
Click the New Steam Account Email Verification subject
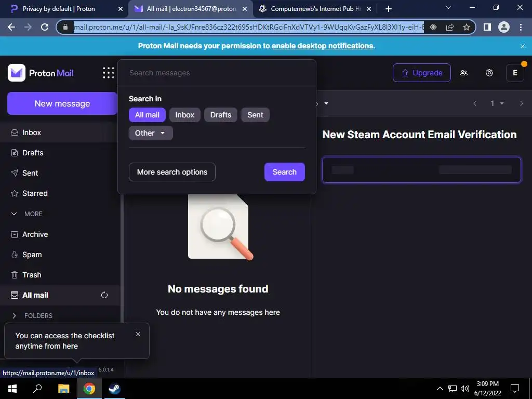[419, 135]
